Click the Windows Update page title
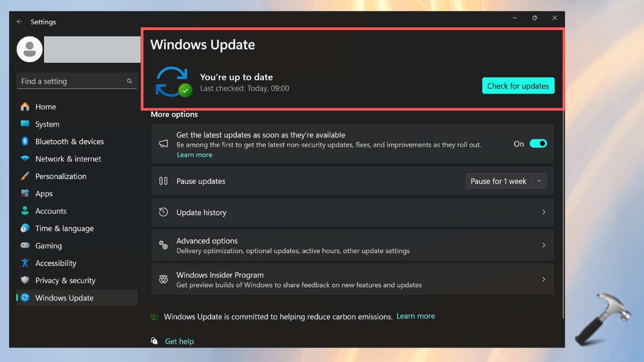Viewport: 644px width, 362px height. point(203,45)
